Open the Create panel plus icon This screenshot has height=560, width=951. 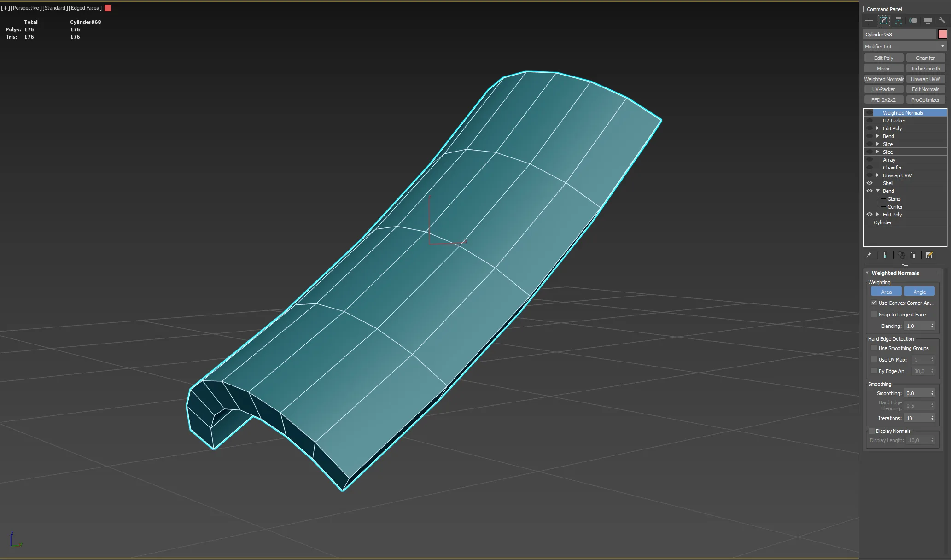869,21
